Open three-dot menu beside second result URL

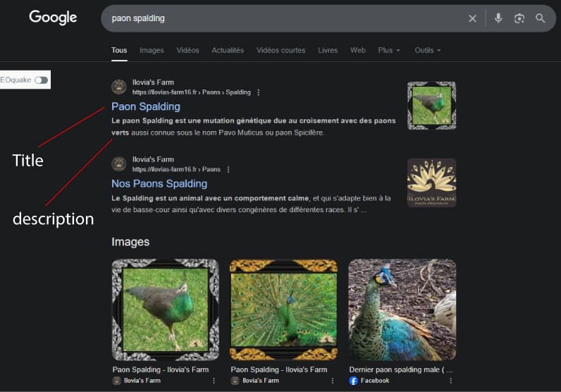click(228, 169)
